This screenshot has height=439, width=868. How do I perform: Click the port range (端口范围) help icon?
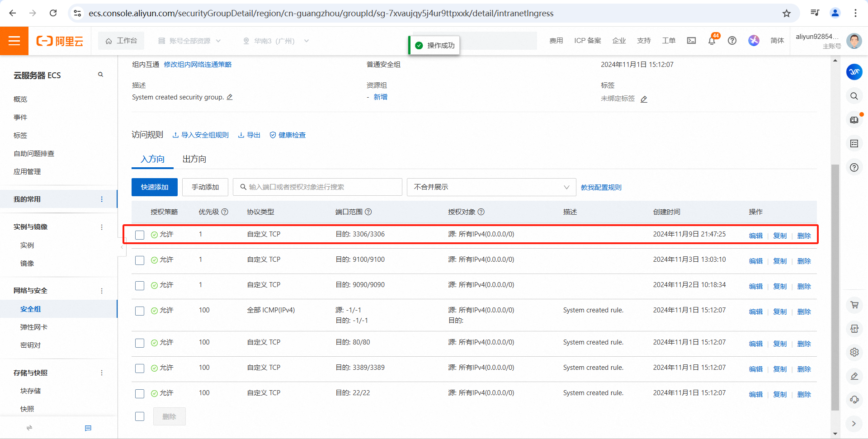click(x=368, y=212)
